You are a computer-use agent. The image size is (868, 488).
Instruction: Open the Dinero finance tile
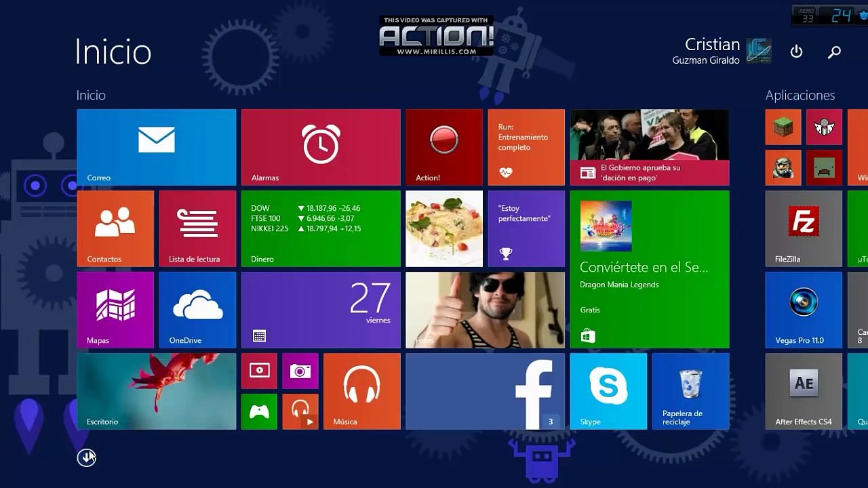coord(321,228)
